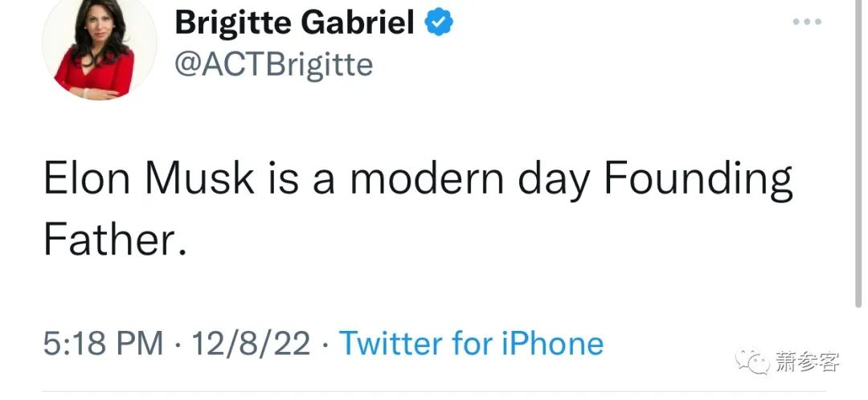The height and width of the screenshot is (400, 868).
Task: Click the 萧参客 watermark text
Action: tap(807, 362)
